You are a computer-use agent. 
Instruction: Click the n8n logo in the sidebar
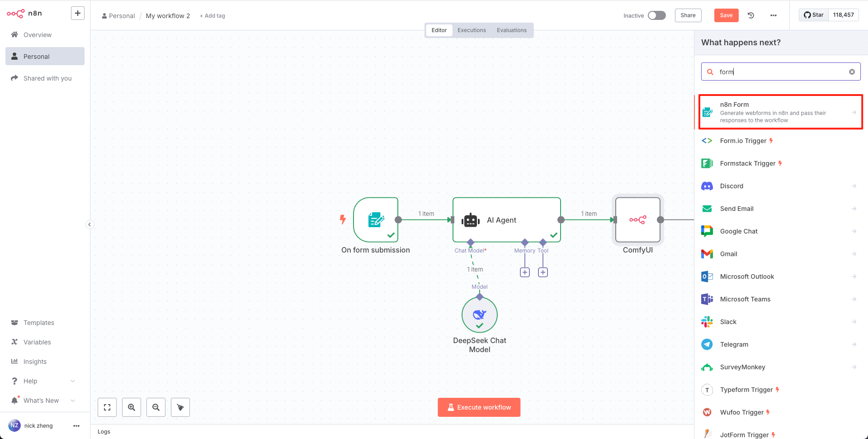pos(24,14)
